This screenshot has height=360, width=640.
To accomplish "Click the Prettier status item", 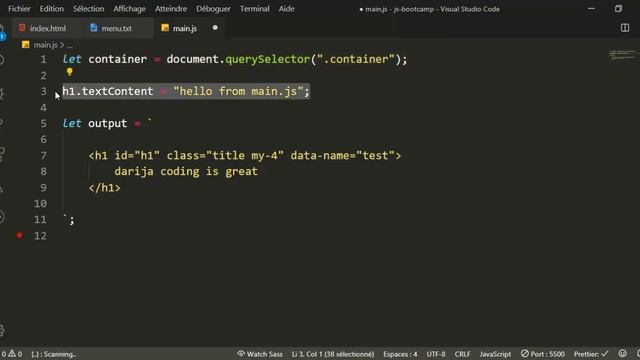I will click(591, 354).
